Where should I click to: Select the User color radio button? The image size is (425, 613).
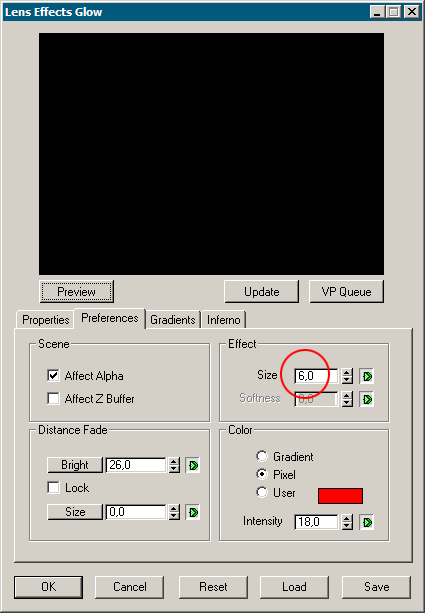pos(262,492)
